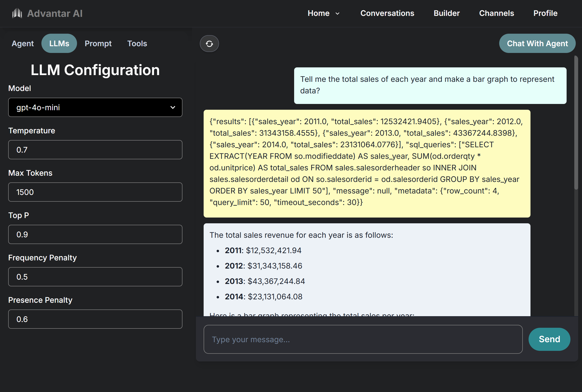Select the LLMs tab
This screenshot has width=582, height=392.
(x=59, y=44)
